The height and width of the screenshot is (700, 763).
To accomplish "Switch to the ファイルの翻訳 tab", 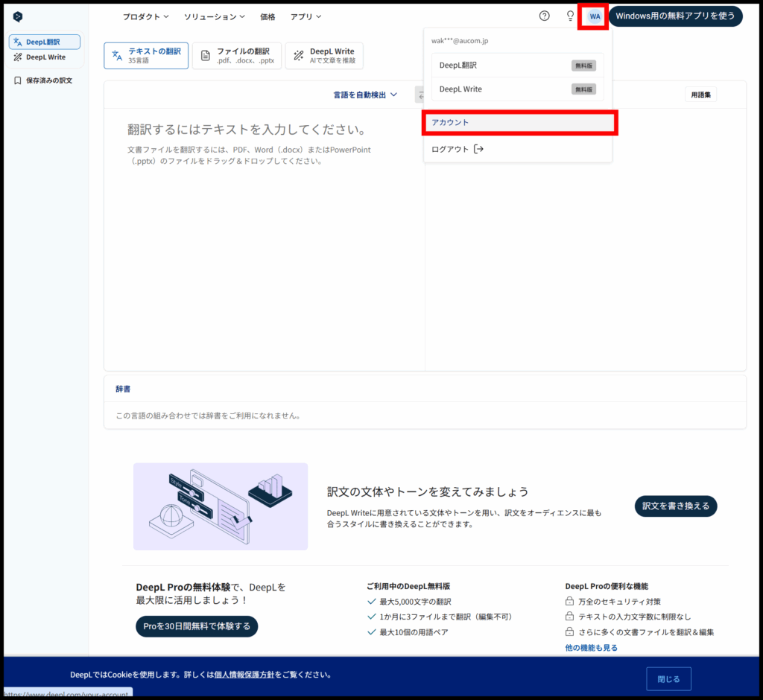I will [237, 55].
